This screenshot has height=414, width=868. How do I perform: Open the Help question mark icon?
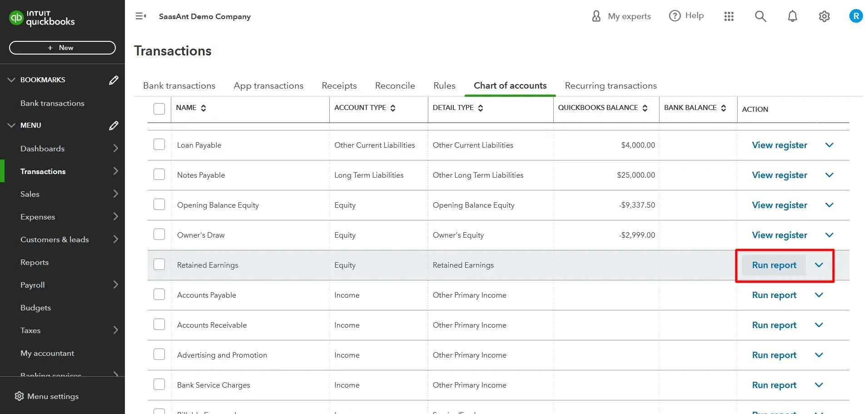pos(675,16)
